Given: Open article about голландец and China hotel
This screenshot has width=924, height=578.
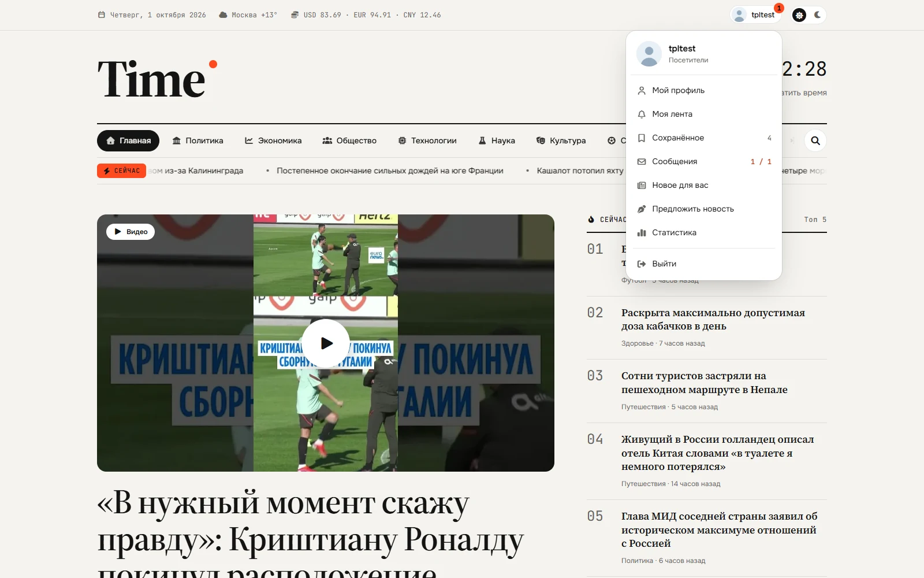Looking at the screenshot, I should [718, 453].
